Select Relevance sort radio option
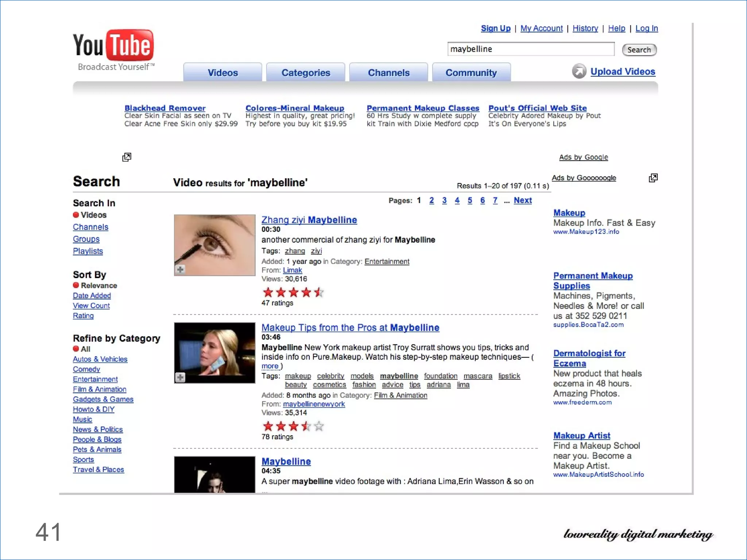 pos(76,285)
